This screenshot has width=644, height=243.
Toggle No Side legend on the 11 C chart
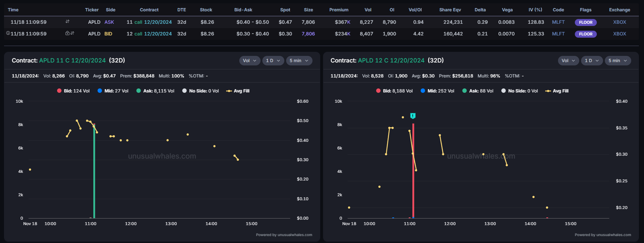(201, 91)
